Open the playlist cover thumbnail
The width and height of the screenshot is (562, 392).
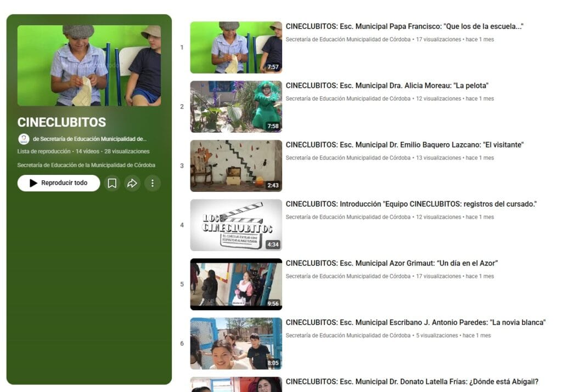(x=89, y=65)
